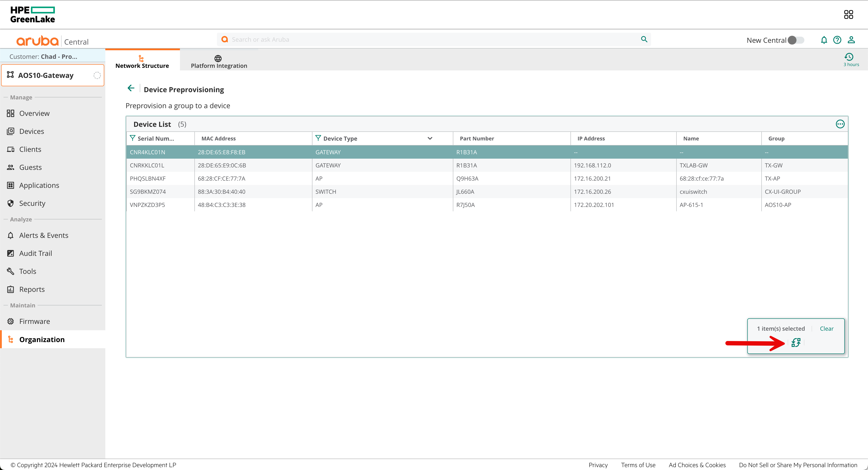Select the Clients sidebar icon

point(11,149)
